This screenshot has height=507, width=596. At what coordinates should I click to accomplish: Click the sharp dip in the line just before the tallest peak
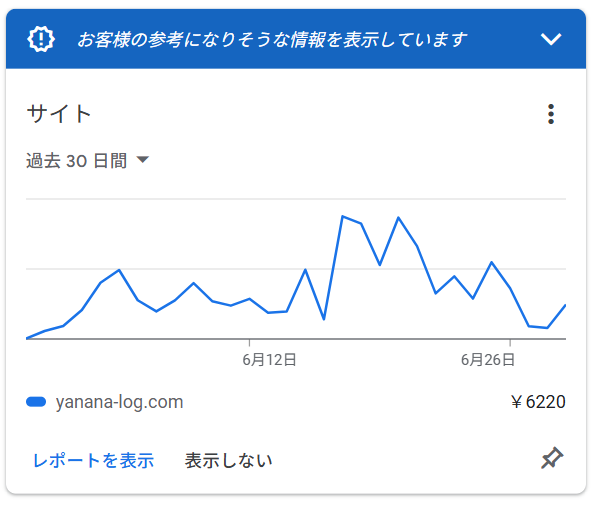(324, 318)
